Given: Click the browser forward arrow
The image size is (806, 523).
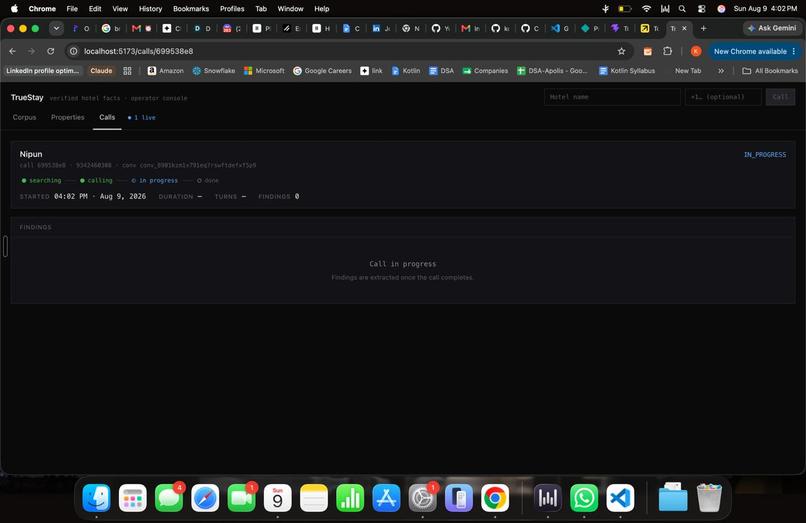Looking at the screenshot, I should point(31,51).
